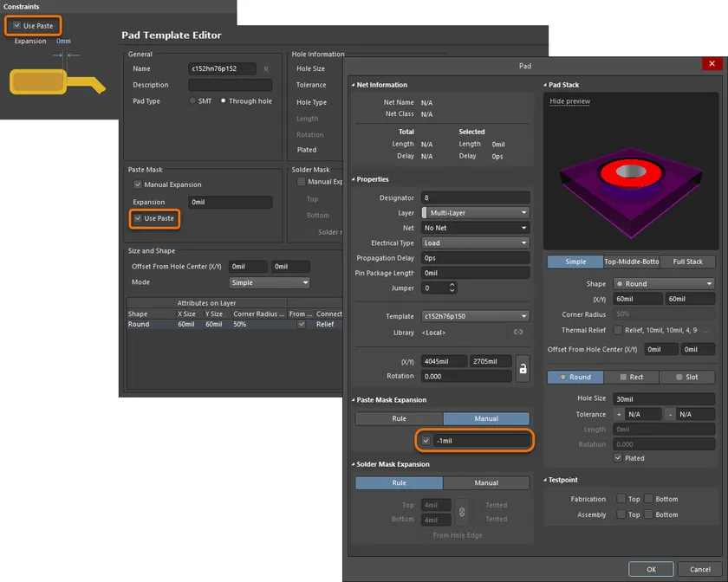Select Rule under Solder Mask Expansion
The height and width of the screenshot is (582, 728).
tap(400, 483)
